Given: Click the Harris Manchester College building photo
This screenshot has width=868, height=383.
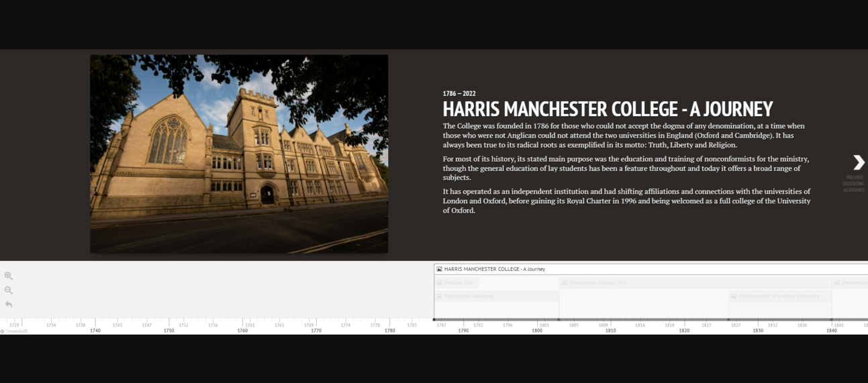Looking at the screenshot, I should 239,154.
